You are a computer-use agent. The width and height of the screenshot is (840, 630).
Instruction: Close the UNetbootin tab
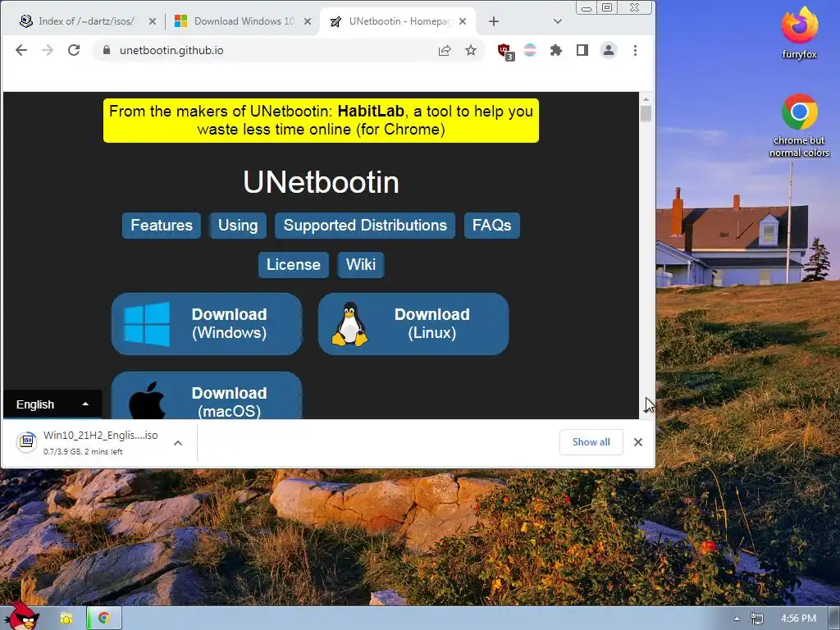463,21
